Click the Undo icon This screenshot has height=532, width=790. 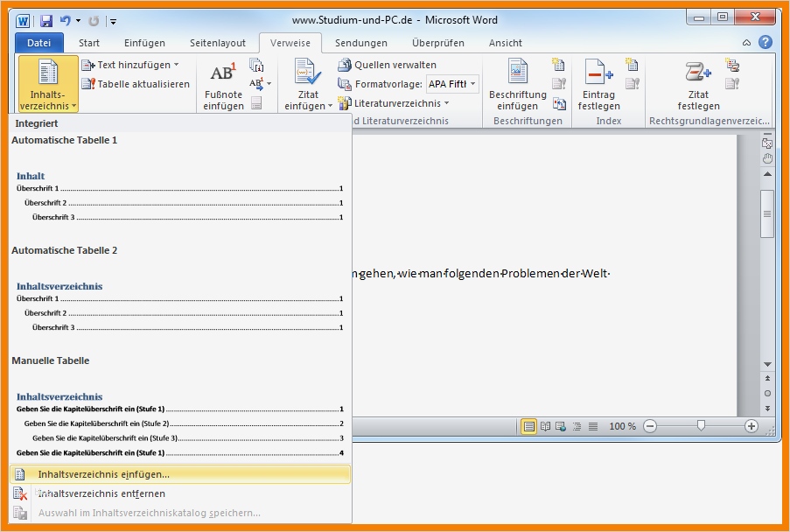66,21
